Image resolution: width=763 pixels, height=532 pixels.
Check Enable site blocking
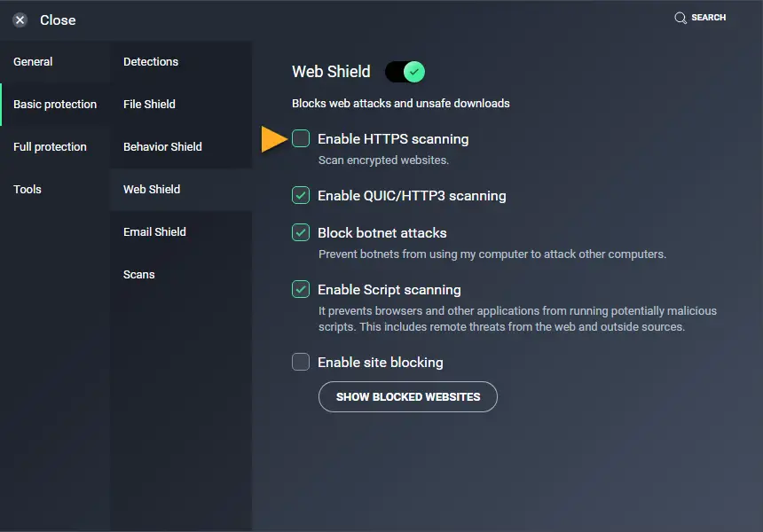301,363
